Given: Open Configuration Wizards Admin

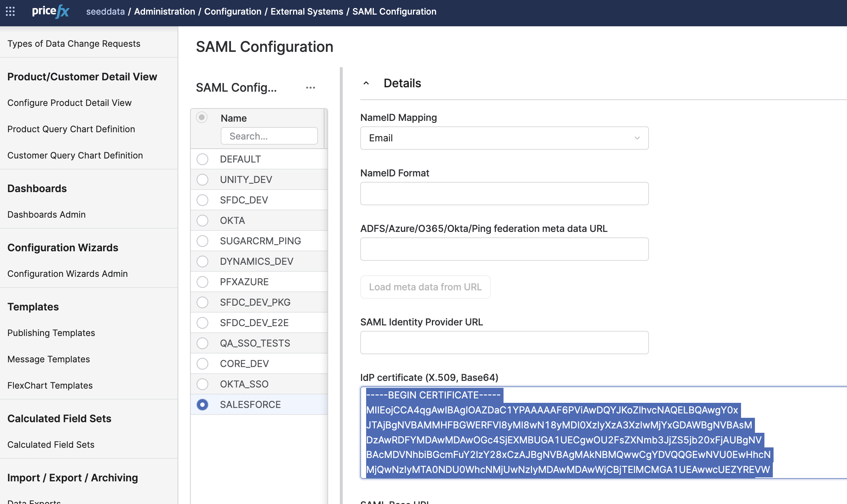Looking at the screenshot, I should point(68,274).
